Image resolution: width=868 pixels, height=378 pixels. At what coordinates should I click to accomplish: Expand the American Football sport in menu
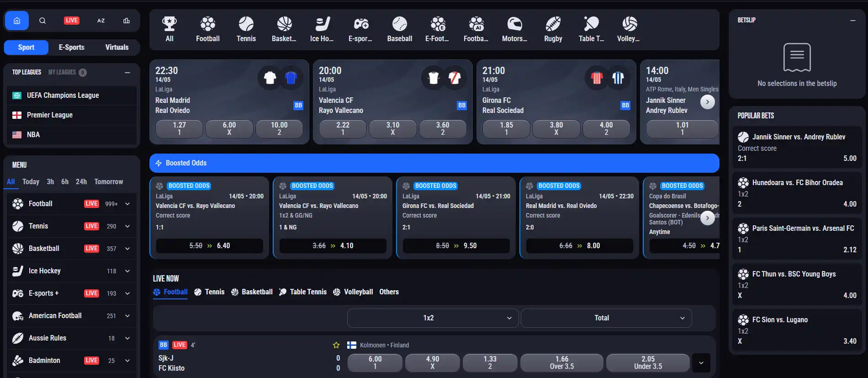click(127, 316)
